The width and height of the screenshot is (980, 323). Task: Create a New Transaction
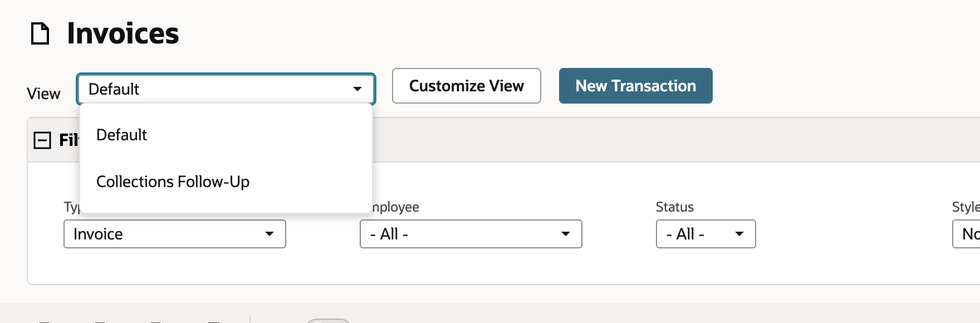[636, 86]
